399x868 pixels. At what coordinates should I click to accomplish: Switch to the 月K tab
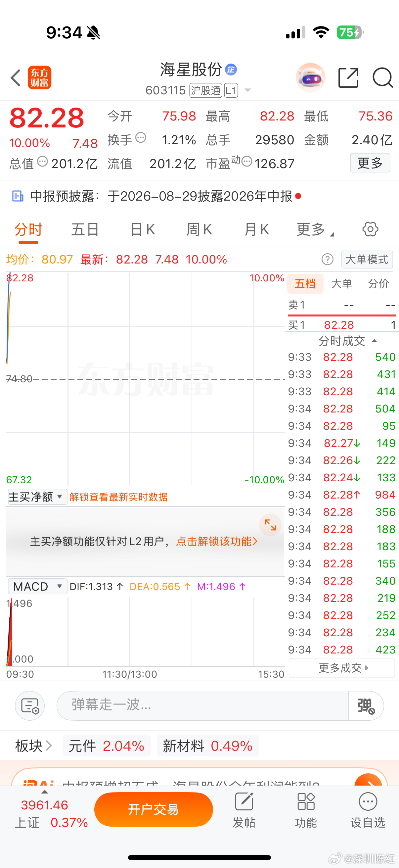coord(257,229)
